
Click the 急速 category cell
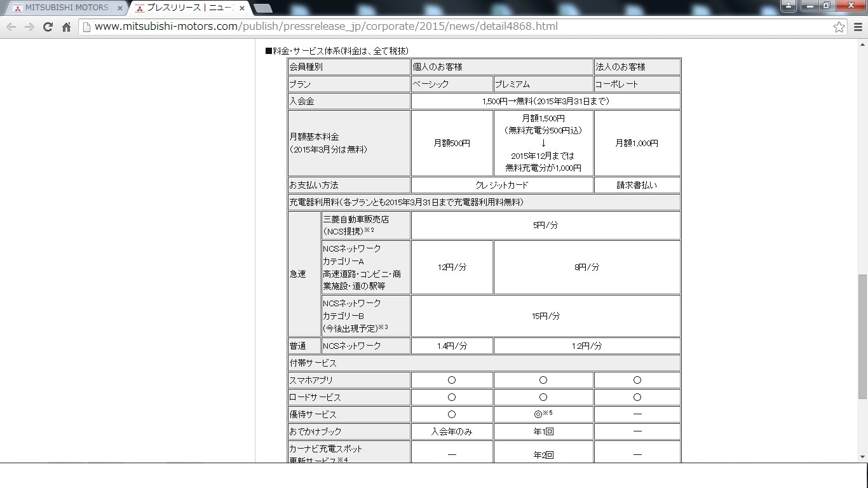click(x=304, y=274)
